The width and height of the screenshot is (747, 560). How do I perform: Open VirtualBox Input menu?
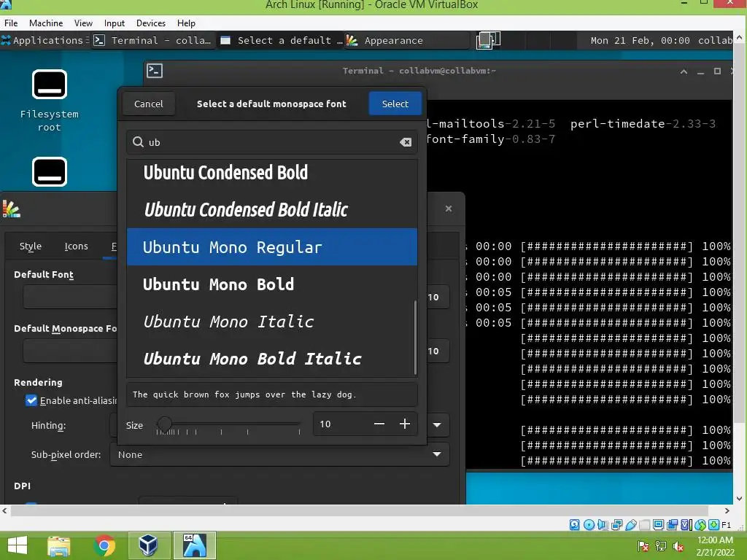tap(115, 23)
